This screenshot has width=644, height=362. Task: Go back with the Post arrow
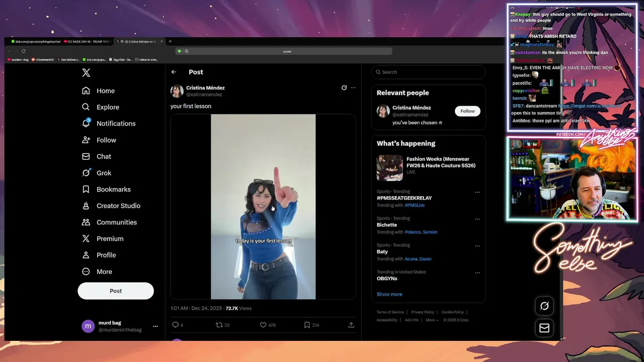pos(174,72)
